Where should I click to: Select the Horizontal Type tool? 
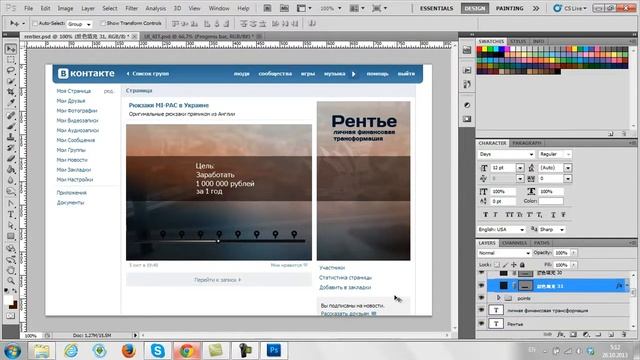pyautogui.click(x=11, y=214)
